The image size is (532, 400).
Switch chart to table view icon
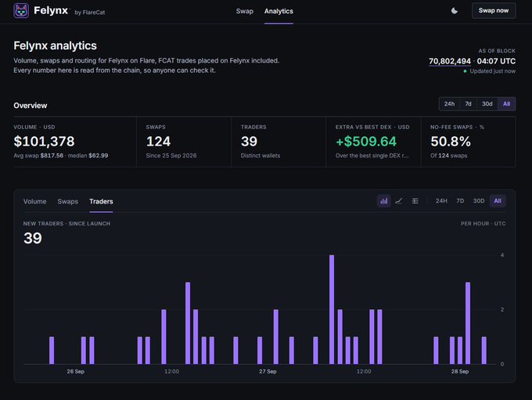pos(415,201)
